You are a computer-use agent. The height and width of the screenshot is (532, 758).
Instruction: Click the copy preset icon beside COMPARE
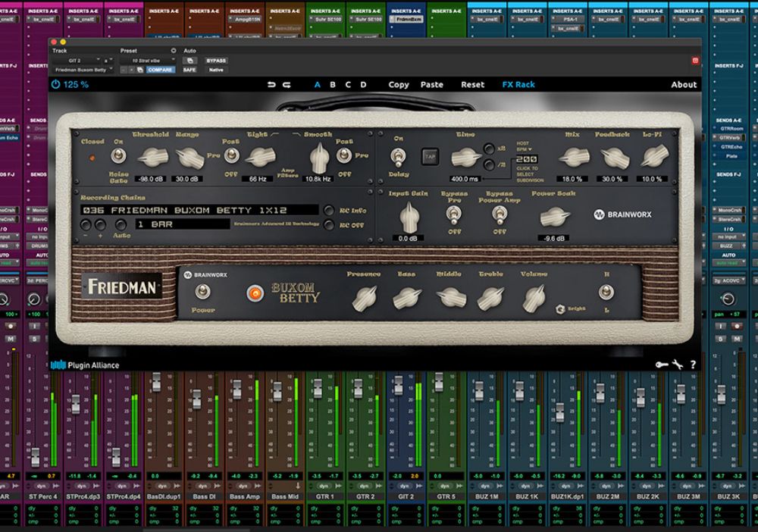[x=140, y=70]
